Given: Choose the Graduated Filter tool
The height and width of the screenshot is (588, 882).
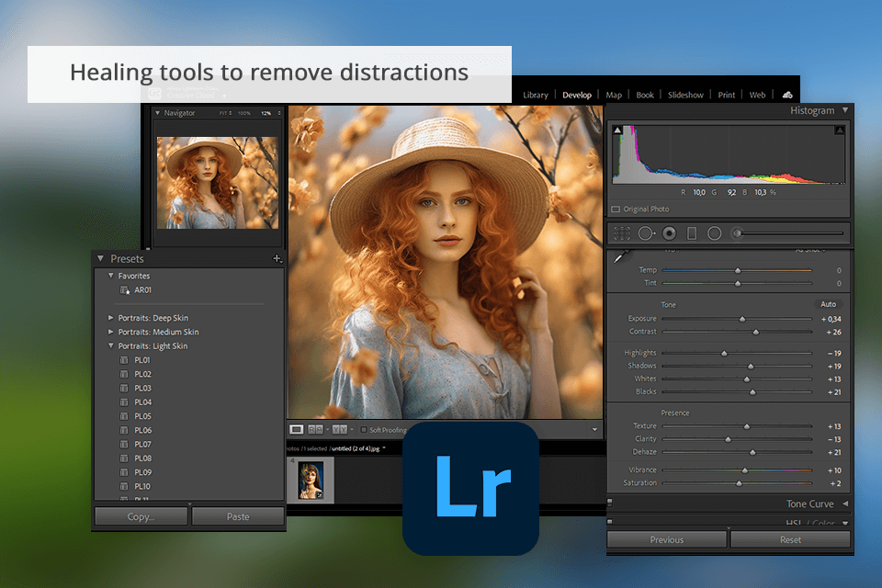Looking at the screenshot, I should [x=692, y=233].
